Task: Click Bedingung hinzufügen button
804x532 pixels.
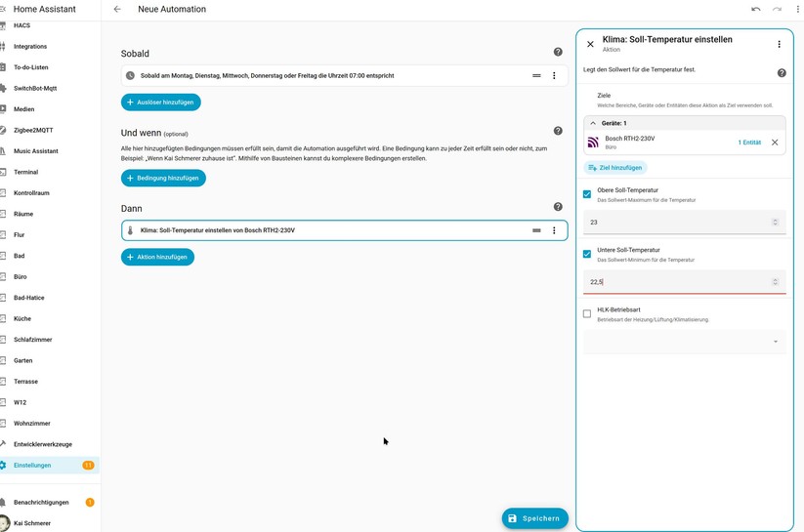Action: 163,179
